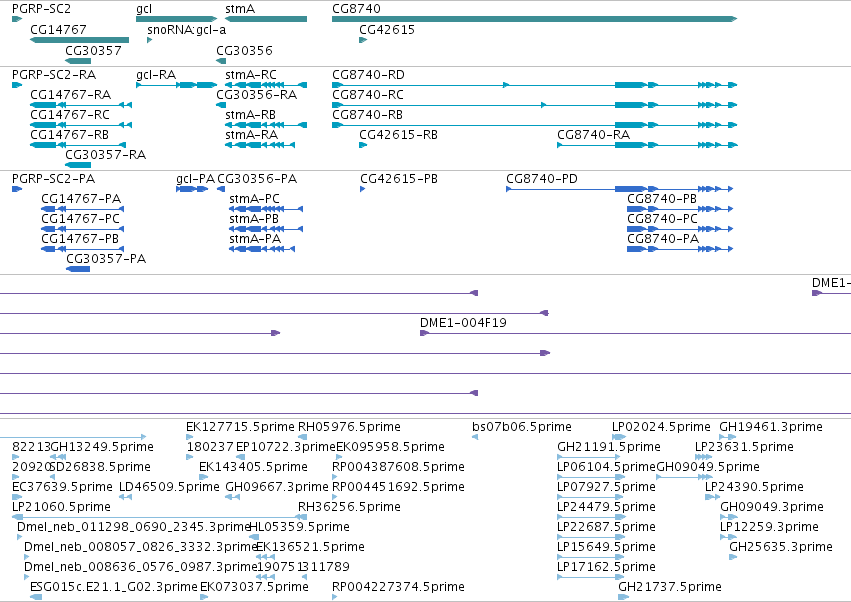Select the stmA-RC transcript label
Image resolution: width=851 pixels, height=602 pixels.
pyautogui.click(x=251, y=74)
